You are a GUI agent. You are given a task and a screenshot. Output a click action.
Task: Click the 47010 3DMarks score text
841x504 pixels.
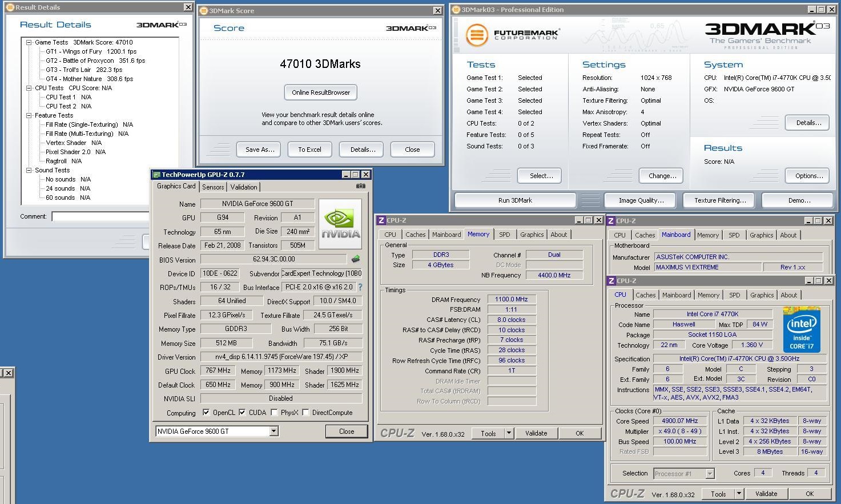320,64
